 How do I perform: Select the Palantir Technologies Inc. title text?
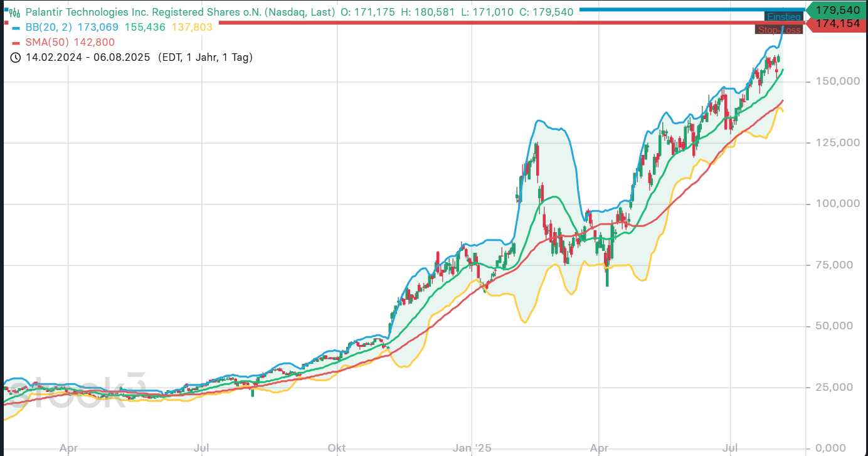181,12
